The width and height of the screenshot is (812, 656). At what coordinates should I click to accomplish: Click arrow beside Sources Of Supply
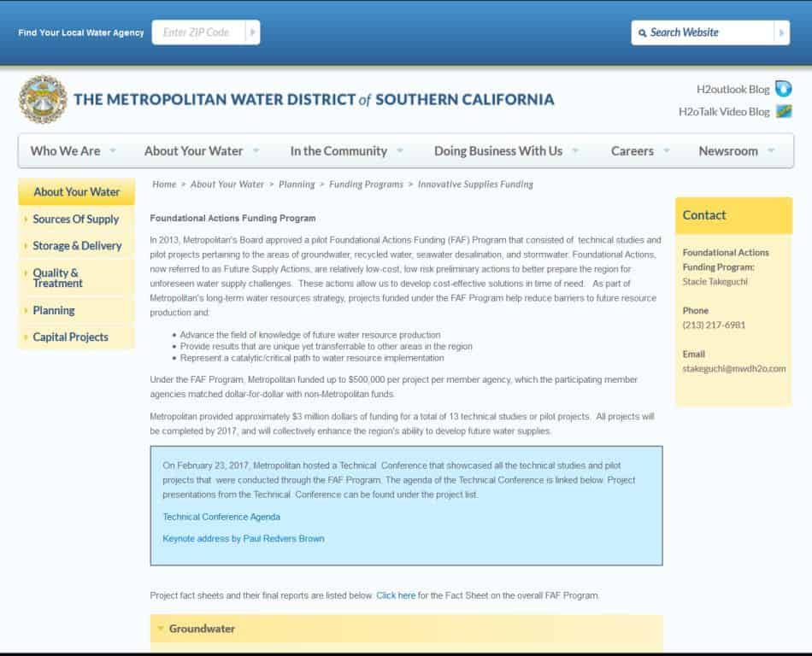pos(26,220)
